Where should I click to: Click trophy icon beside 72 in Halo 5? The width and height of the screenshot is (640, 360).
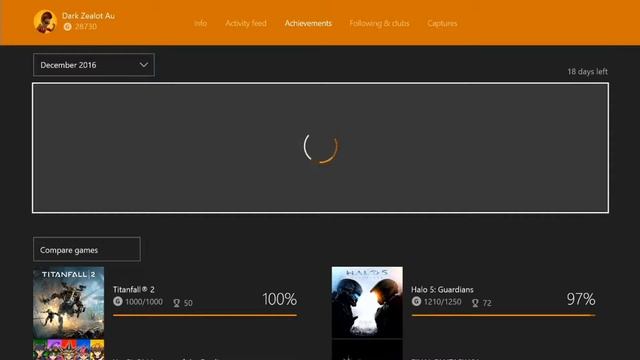click(x=475, y=303)
